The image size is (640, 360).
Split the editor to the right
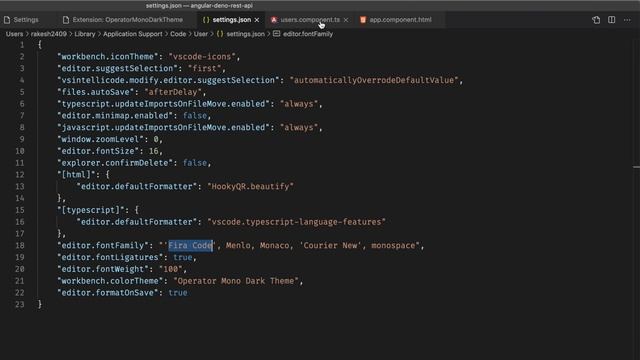pyautogui.click(x=611, y=20)
